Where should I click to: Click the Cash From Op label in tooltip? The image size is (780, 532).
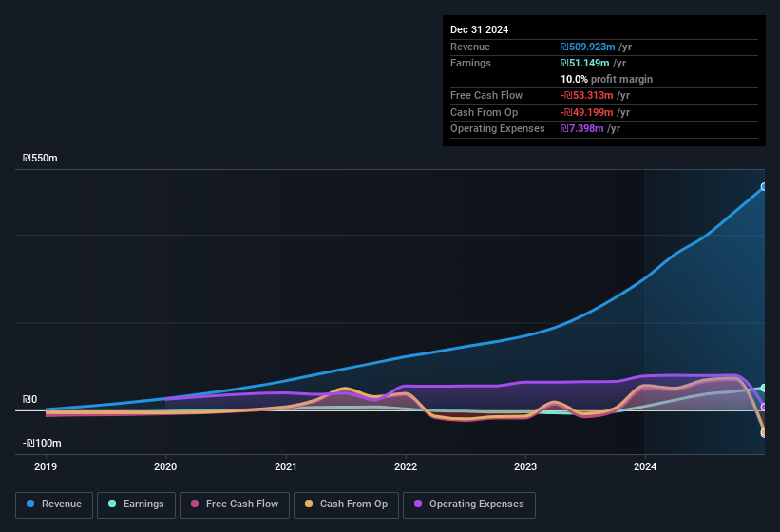[484, 112]
